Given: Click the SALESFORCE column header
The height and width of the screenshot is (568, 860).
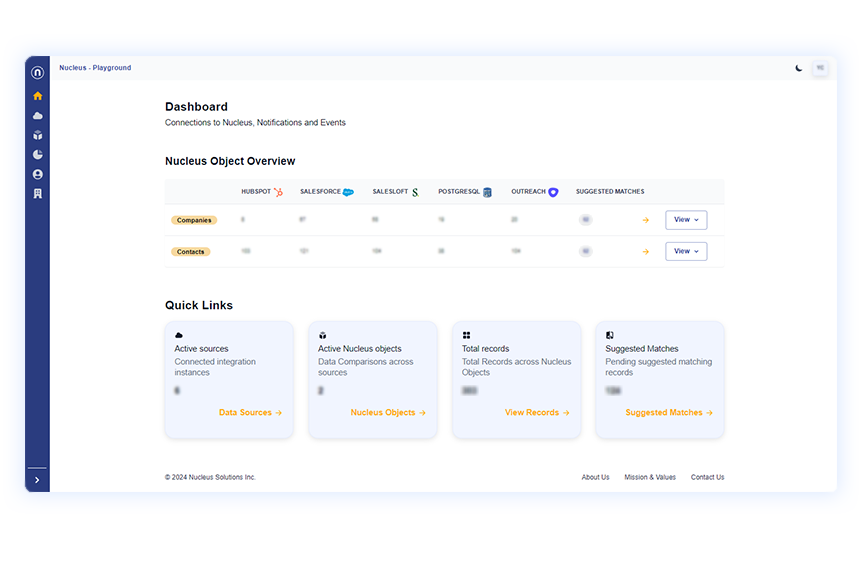Looking at the screenshot, I should tap(320, 192).
